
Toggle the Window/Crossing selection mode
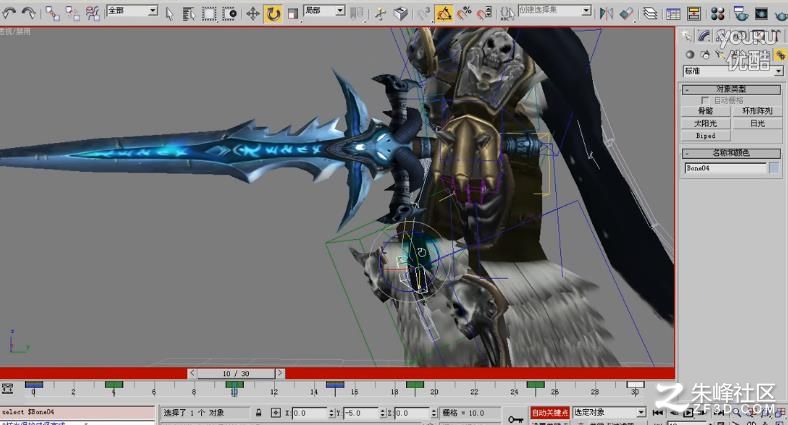point(230,14)
